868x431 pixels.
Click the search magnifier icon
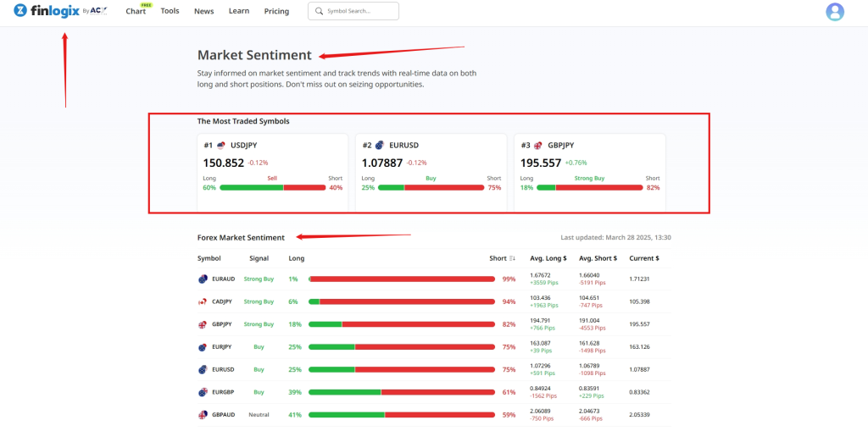point(318,12)
